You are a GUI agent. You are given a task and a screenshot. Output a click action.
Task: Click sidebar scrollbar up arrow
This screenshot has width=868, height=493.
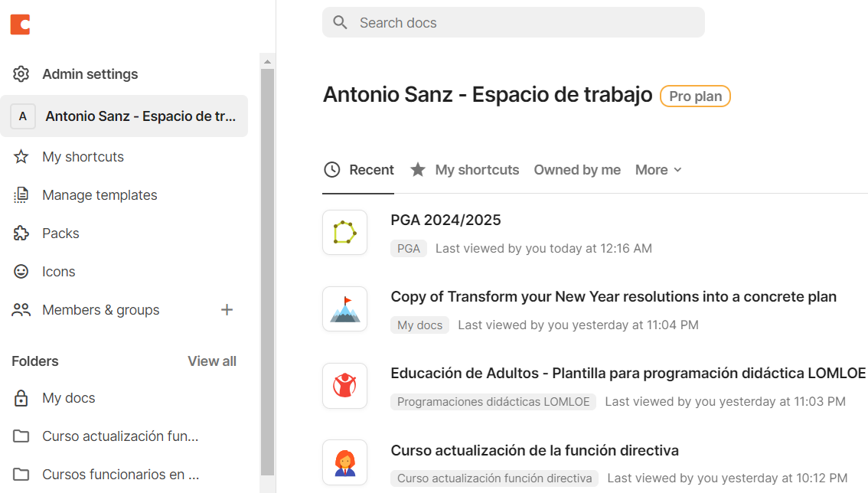pos(267,61)
